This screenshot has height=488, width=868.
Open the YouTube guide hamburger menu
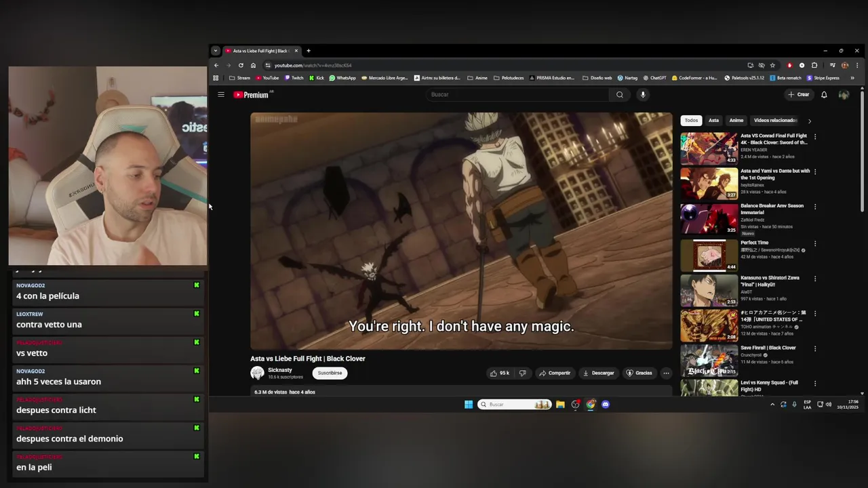(221, 95)
